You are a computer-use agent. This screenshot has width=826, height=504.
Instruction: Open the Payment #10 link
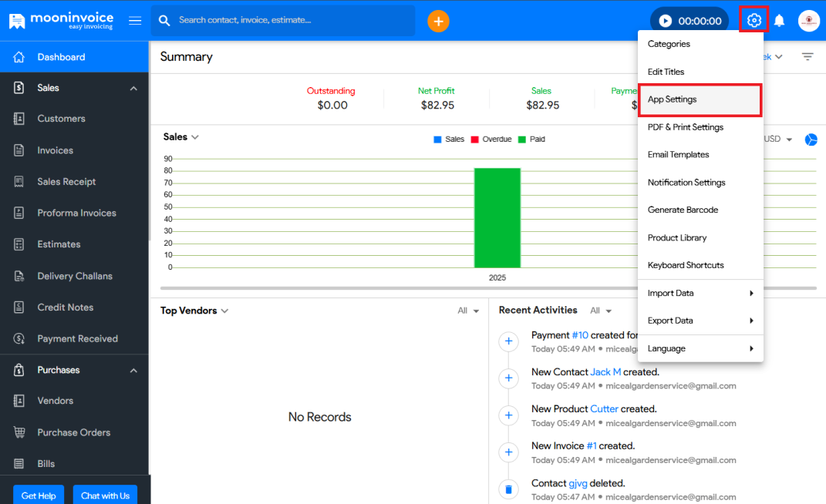pyautogui.click(x=580, y=335)
